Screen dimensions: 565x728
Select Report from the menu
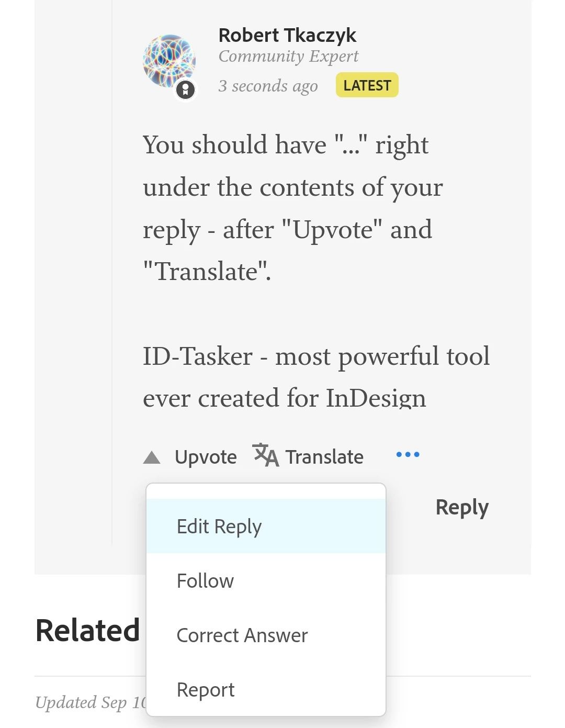pos(266,690)
